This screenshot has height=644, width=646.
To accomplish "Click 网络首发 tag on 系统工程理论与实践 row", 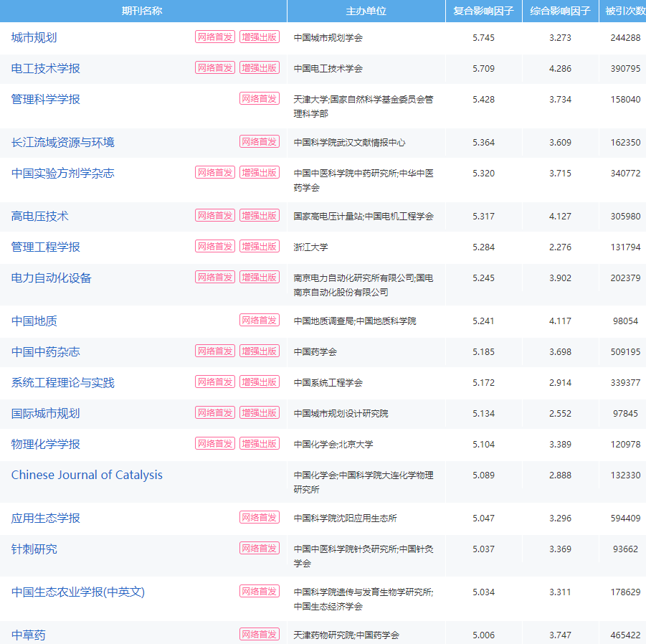I will (215, 382).
